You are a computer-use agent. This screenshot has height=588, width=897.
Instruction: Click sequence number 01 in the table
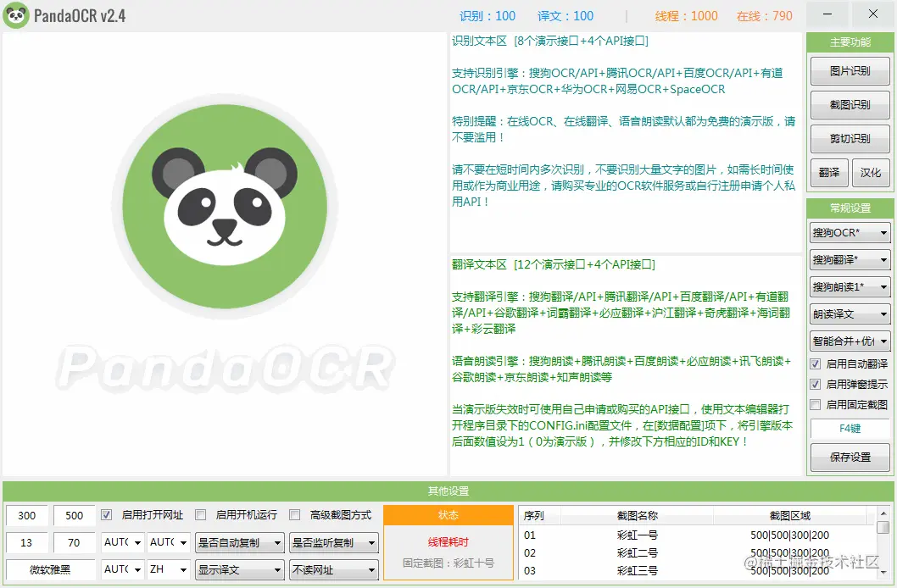(530, 535)
